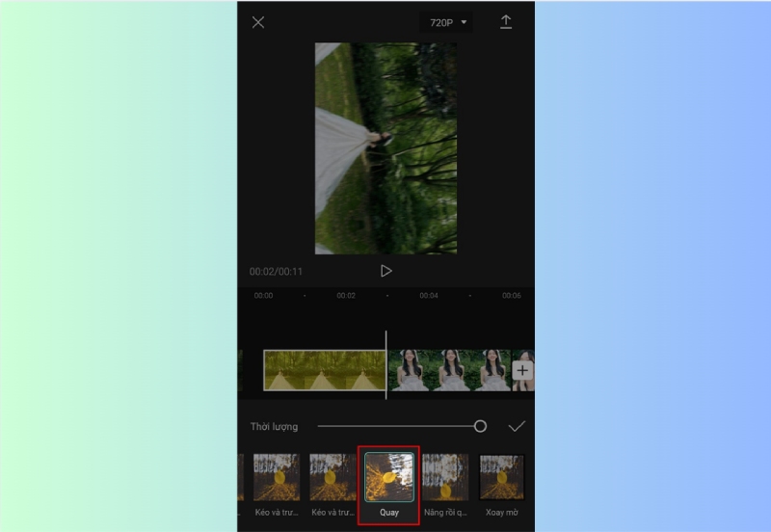The height and width of the screenshot is (532, 771).
Task: Tap the rotated video preview area
Action: point(385,148)
